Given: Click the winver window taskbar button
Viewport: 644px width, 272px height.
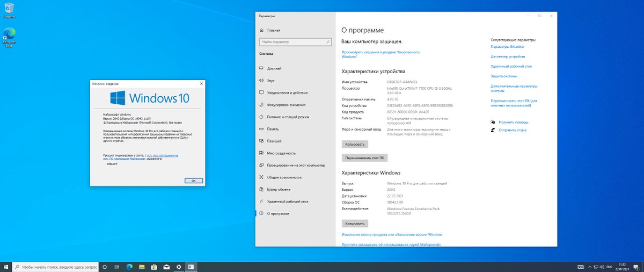Looking at the screenshot, I should tap(191, 267).
